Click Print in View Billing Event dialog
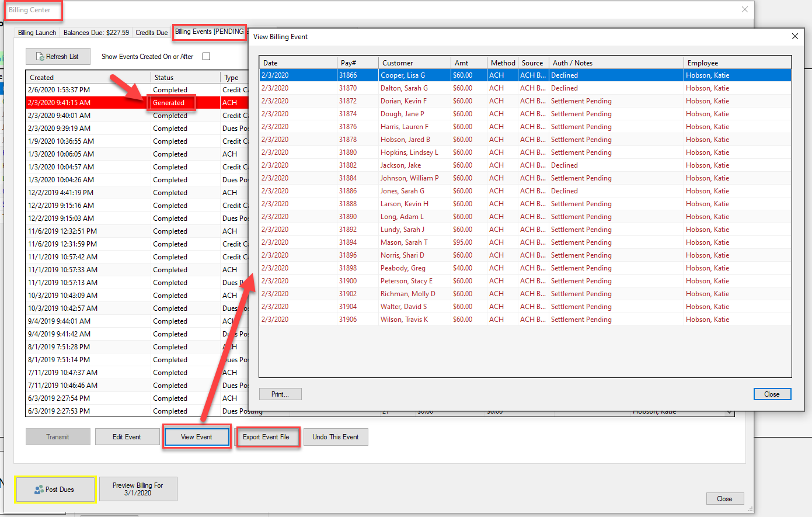 click(280, 394)
